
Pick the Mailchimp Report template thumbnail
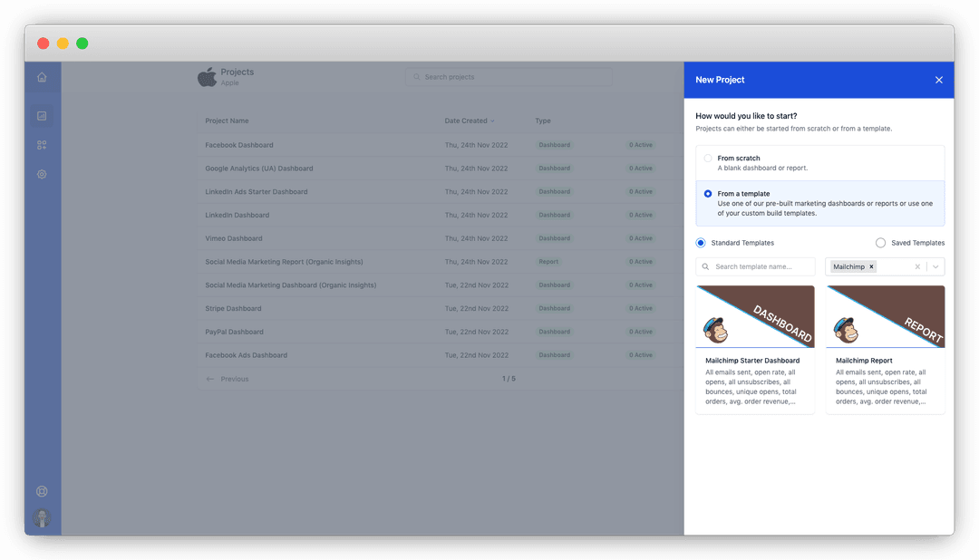[x=886, y=316]
